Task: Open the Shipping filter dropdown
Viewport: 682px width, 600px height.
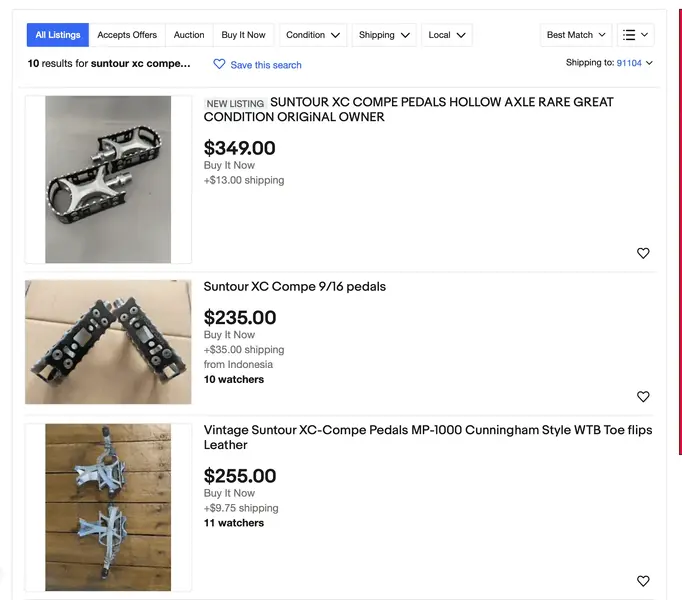Action: [x=384, y=35]
